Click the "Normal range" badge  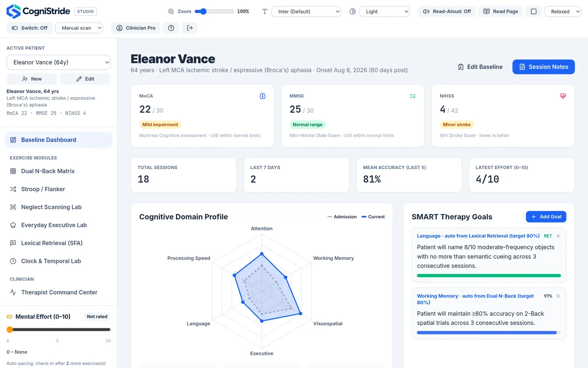coord(307,124)
